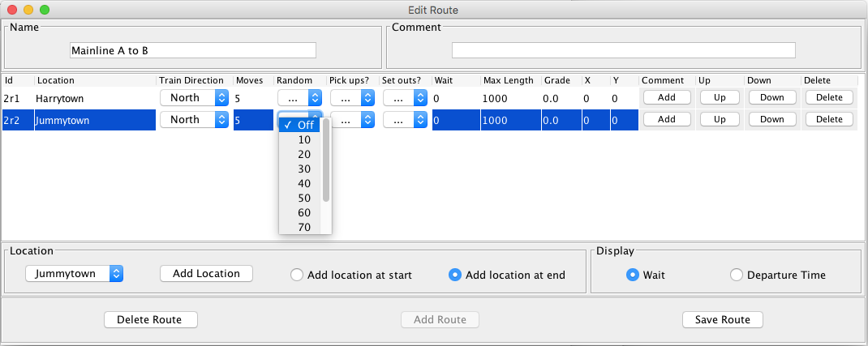Move Jummytown row up
The image size is (868, 346).
(719, 119)
